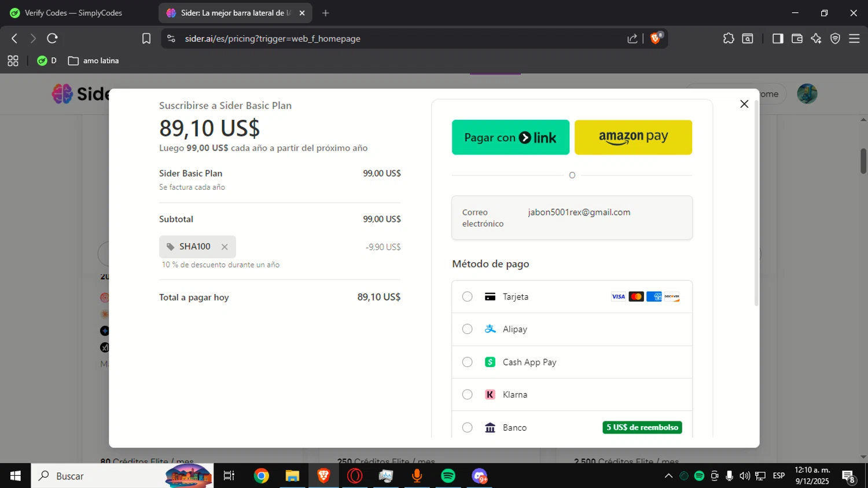Click the address bar URL
This screenshot has height=488, width=868.
[273, 38]
